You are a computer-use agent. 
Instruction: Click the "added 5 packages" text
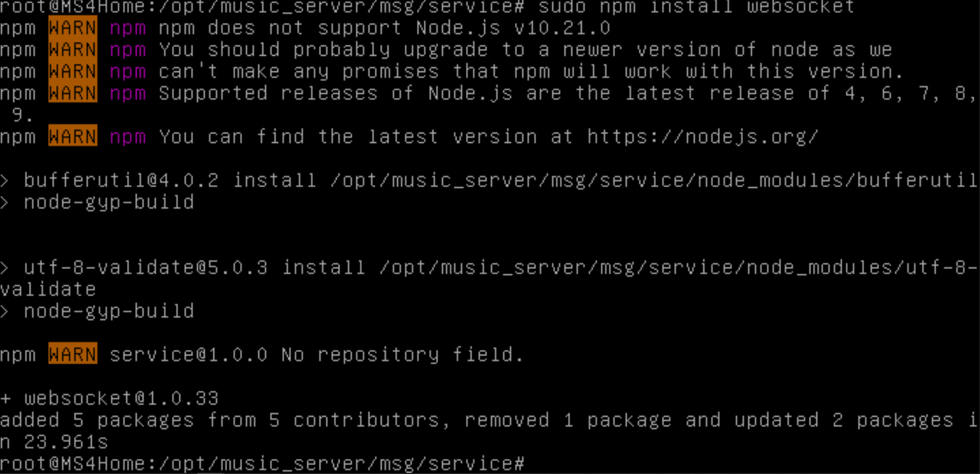[97, 420]
